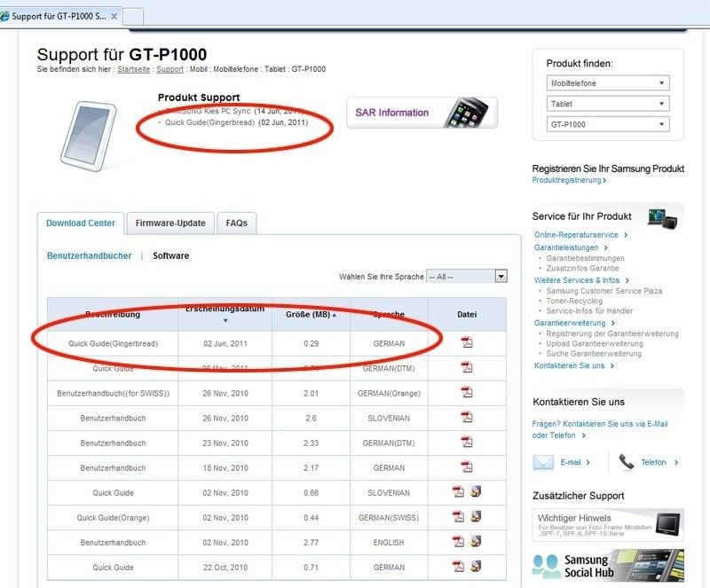Download PDF for Quick Guide(Orange) row
This screenshot has width=710, height=588.
click(458, 516)
